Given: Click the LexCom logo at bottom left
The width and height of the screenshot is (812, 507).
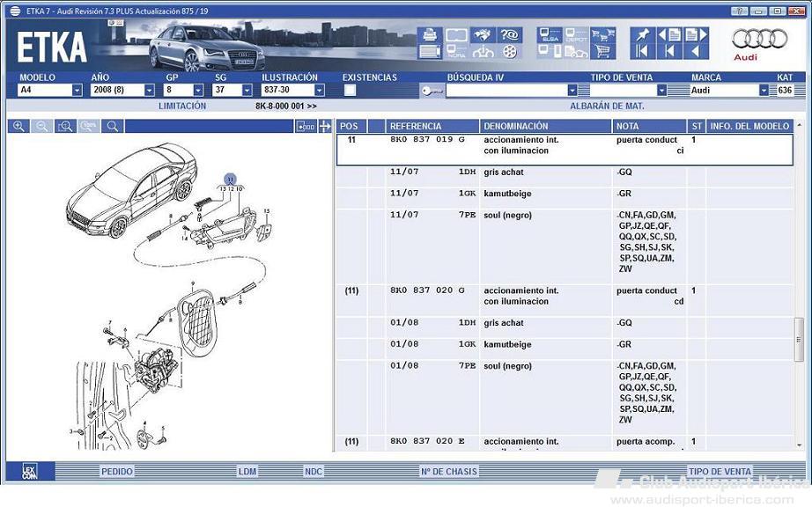Looking at the screenshot, I should [29, 472].
